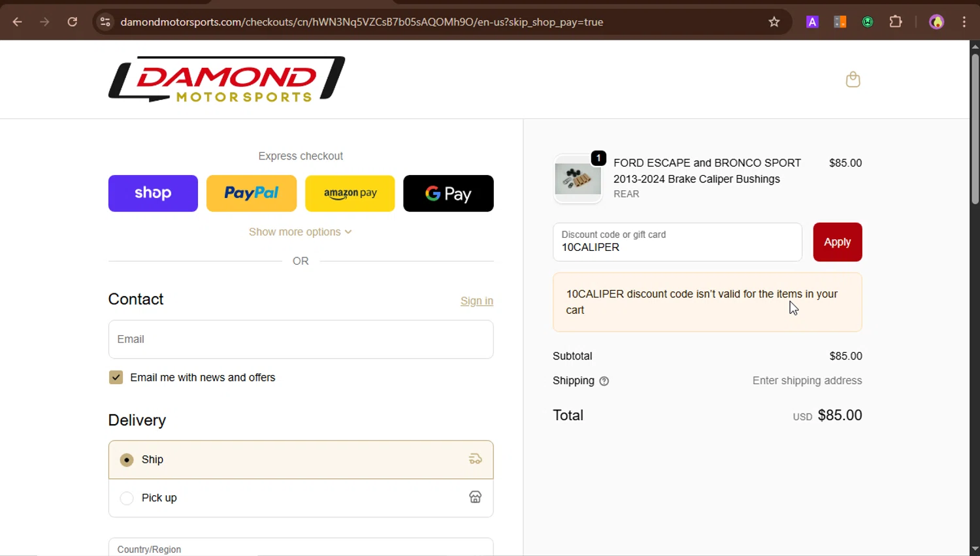Click the Contact heading
Screen dimensions: 980x556
[136, 299]
